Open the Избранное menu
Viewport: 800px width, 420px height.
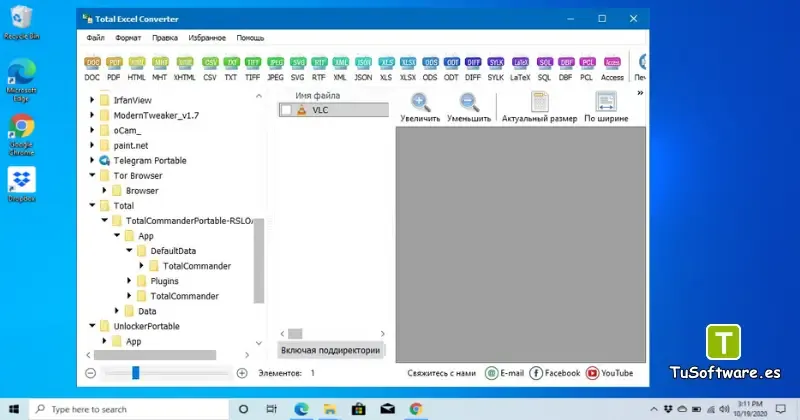207,38
